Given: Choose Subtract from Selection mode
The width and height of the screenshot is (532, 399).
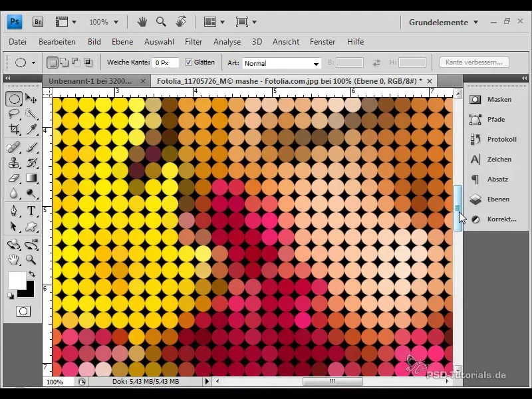Looking at the screenshot, I should [76, 63].
